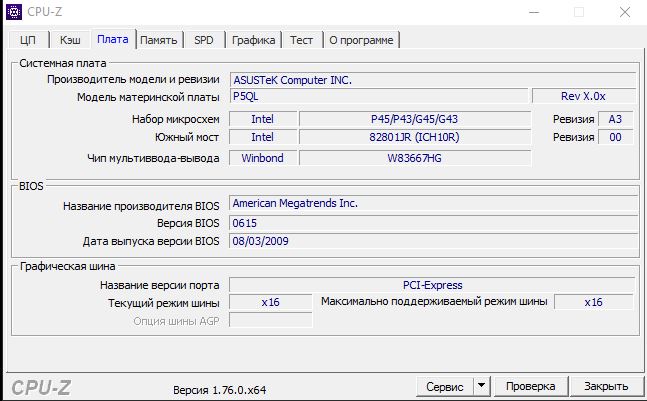Show the О программе tab
This screenshot has height=401, width=647.
[x=361, y=40]
